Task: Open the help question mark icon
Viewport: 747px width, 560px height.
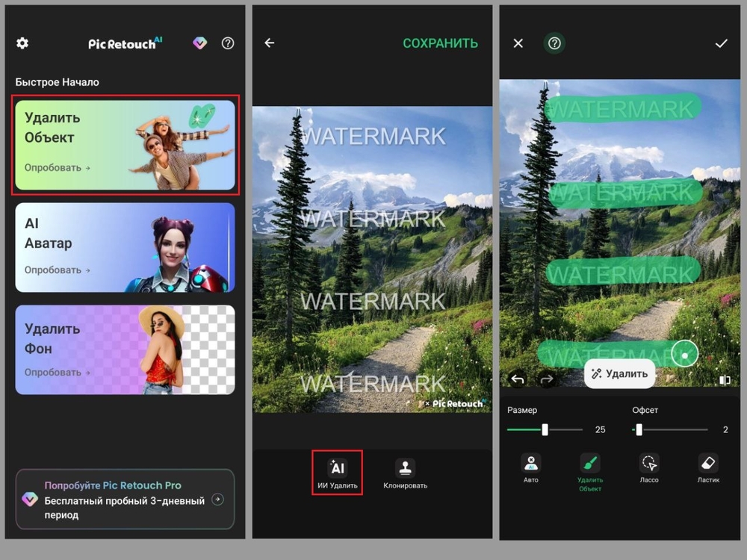Action: coord(228,43)
